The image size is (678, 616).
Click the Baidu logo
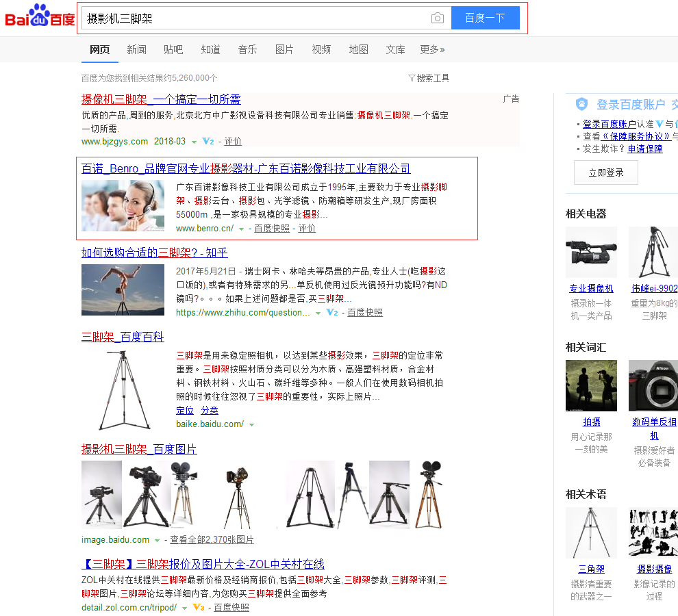tap(40, 16)
